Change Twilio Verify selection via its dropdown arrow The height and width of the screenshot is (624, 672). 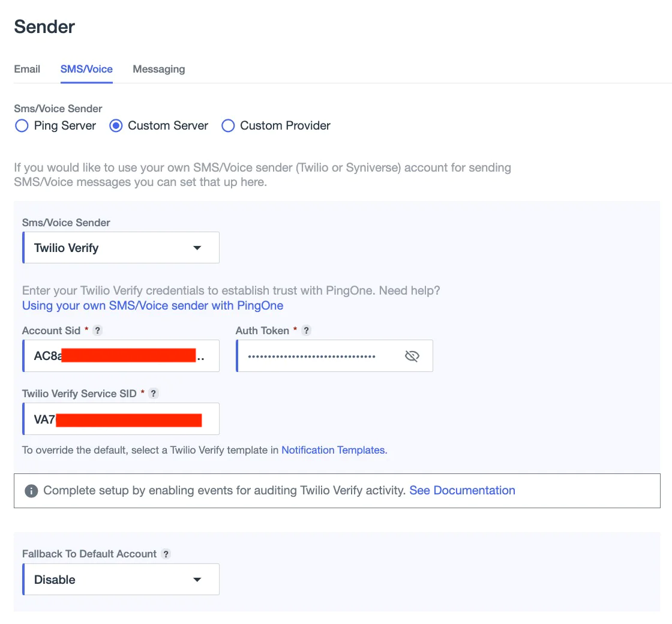click(x=197, y=247)
